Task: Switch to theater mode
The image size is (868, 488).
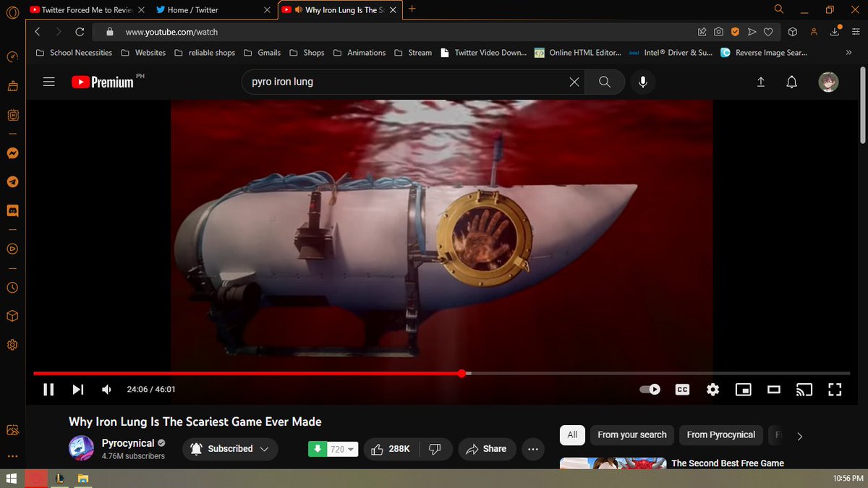Action: pyautogui.click(x=774, y=390)
